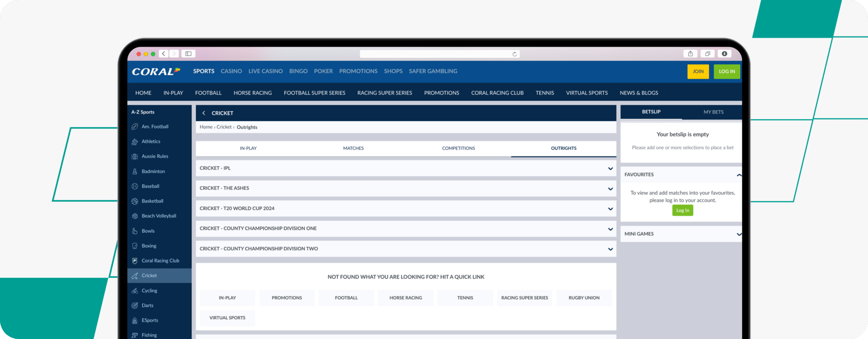This screenshot has width=868, height=339.
Task: Click the Cricket breadcrumb link
Action: click(224, 127)
